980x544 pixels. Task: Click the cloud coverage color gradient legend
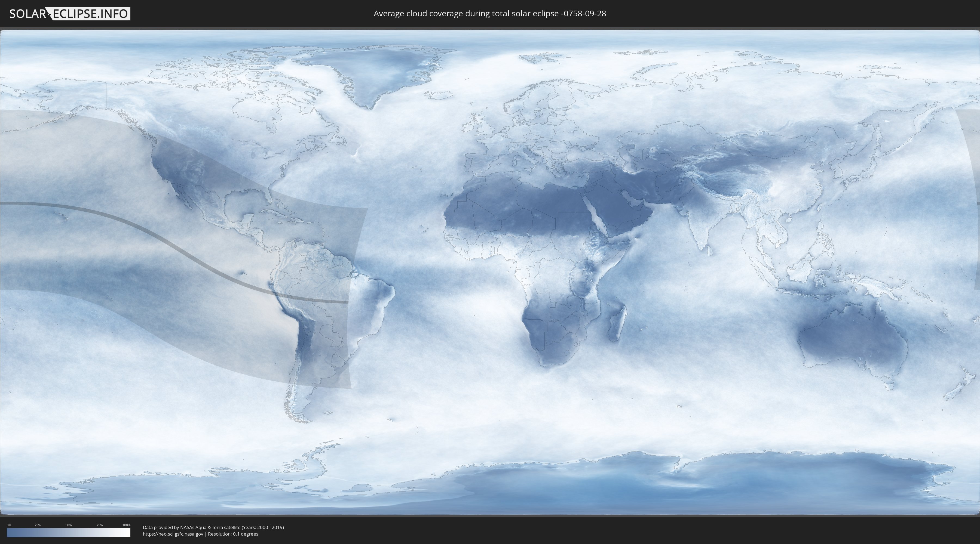coord(69,533)
